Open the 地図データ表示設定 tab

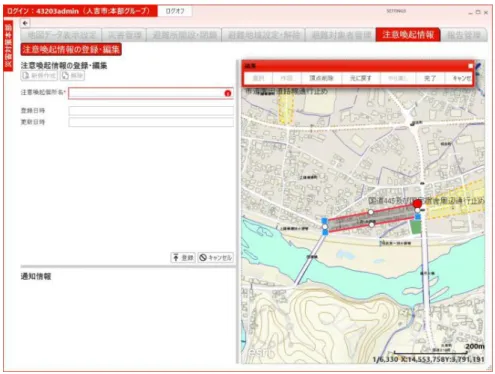(x=61, y=35)
